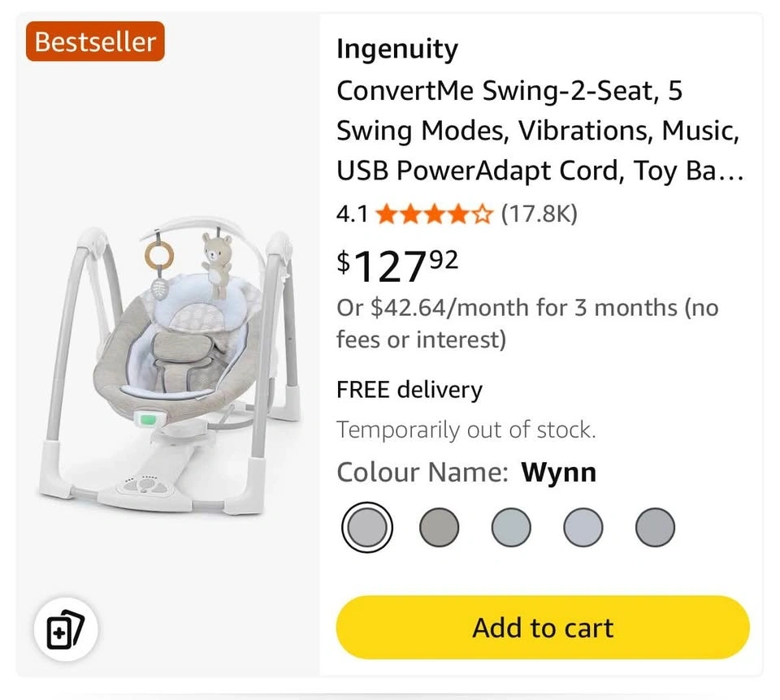Screen dimensions: 780x700
Task: Open the $42.64/month payment plan text
Action: (527, 323)
